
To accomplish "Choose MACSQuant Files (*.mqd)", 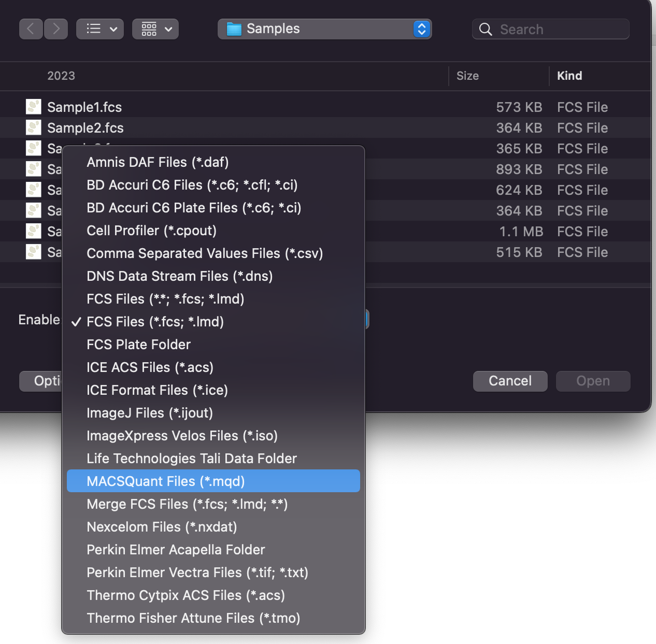I will click(213, 481).
